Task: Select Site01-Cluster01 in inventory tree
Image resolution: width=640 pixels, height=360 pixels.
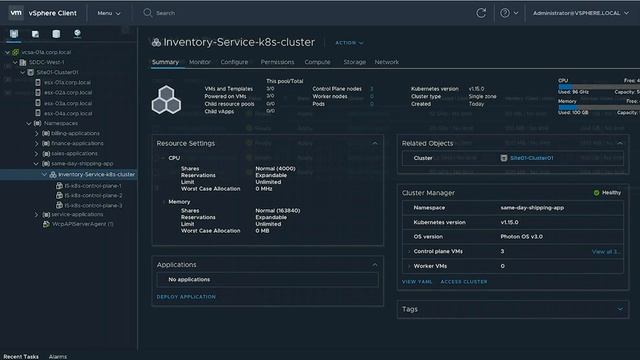Action: [57, 72]
